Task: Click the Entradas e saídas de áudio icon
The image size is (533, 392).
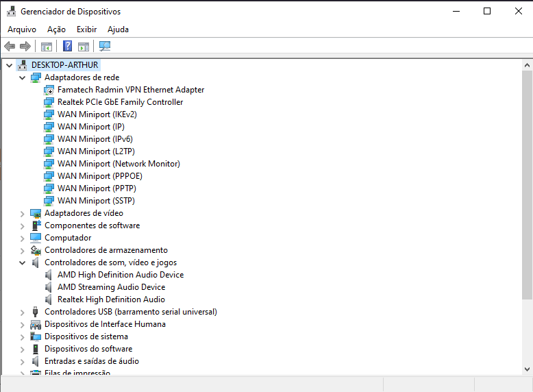Action: (x=36, y=361)
